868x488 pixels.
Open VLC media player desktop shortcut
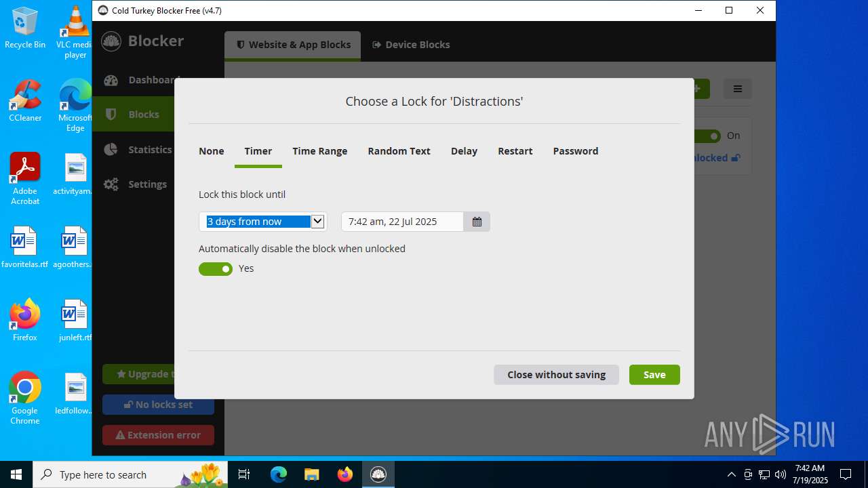click(x=75, y=33)
